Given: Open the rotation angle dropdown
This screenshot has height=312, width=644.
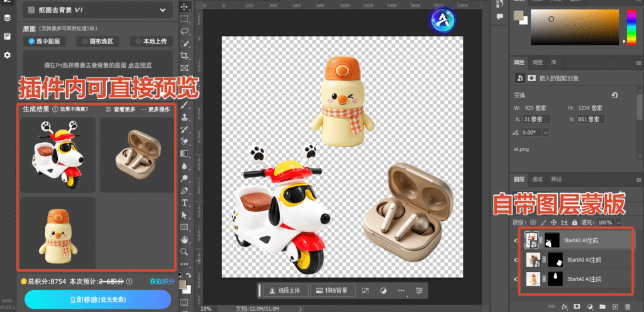Looking at the screenshot, I should pos(546,133).
